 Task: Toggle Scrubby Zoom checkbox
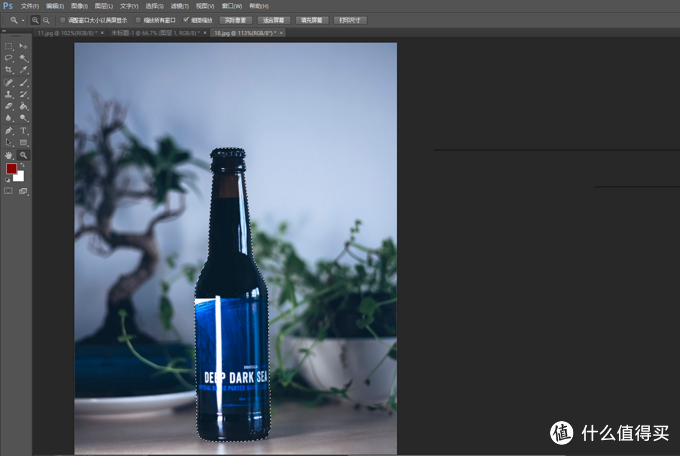(186, 20)
